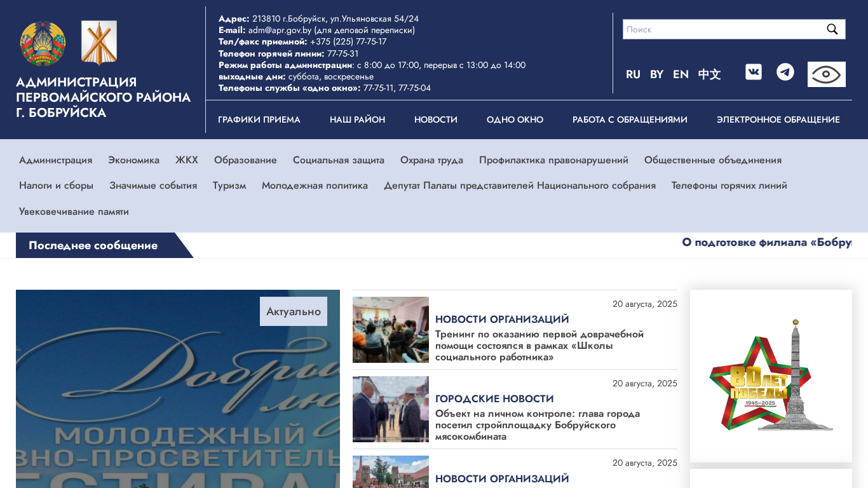Open Общественные объединения section
Image resolution: width=868 pixels, height=488 pixels.
point(713,160)
